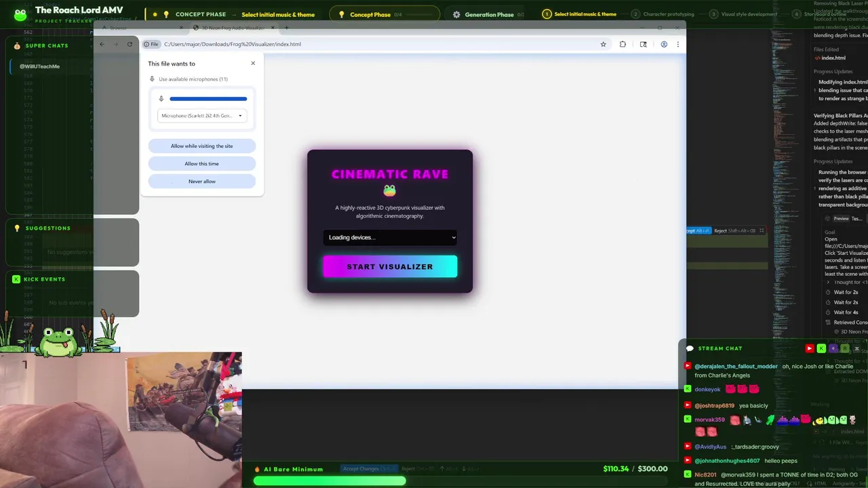Viewport: 868px width, 488px height.
Task: Click Wait for 4s step in agent log
Action: pos(846,312)
